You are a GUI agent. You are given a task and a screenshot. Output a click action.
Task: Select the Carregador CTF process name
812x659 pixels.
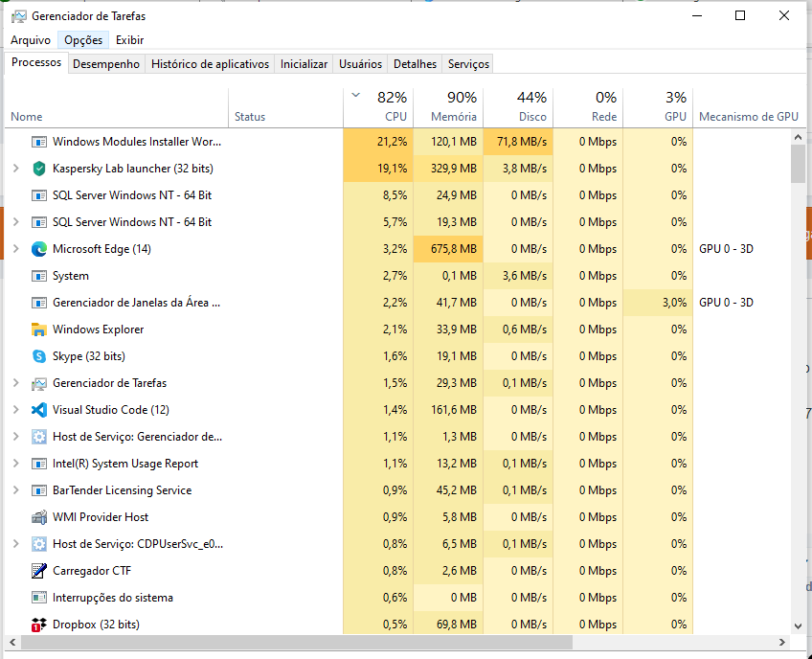92,571
